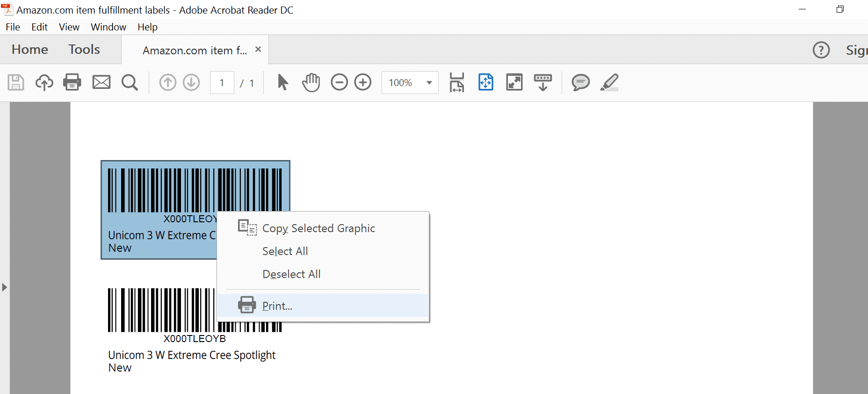868x394 pixels.
Task: Activate the Hand pan tool
Action: pyautogui.click(x=311, y=82)
